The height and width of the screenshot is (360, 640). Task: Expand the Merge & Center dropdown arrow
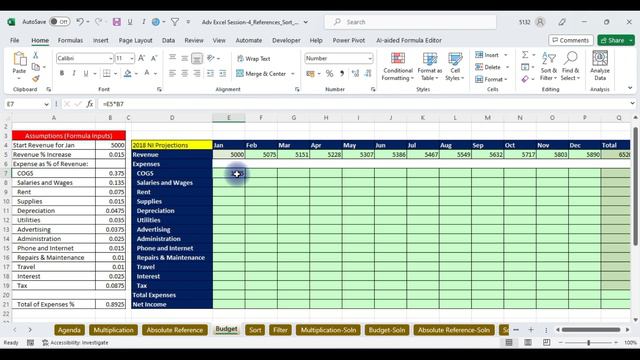tap(293, 74)
